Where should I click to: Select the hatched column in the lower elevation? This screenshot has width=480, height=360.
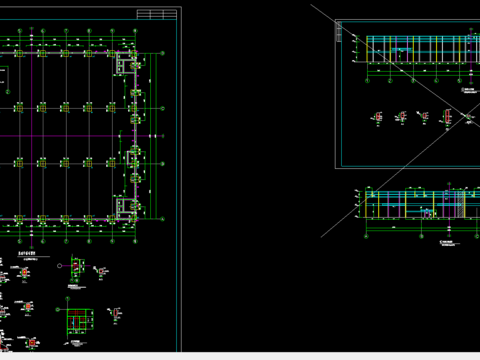click(460, 204)
